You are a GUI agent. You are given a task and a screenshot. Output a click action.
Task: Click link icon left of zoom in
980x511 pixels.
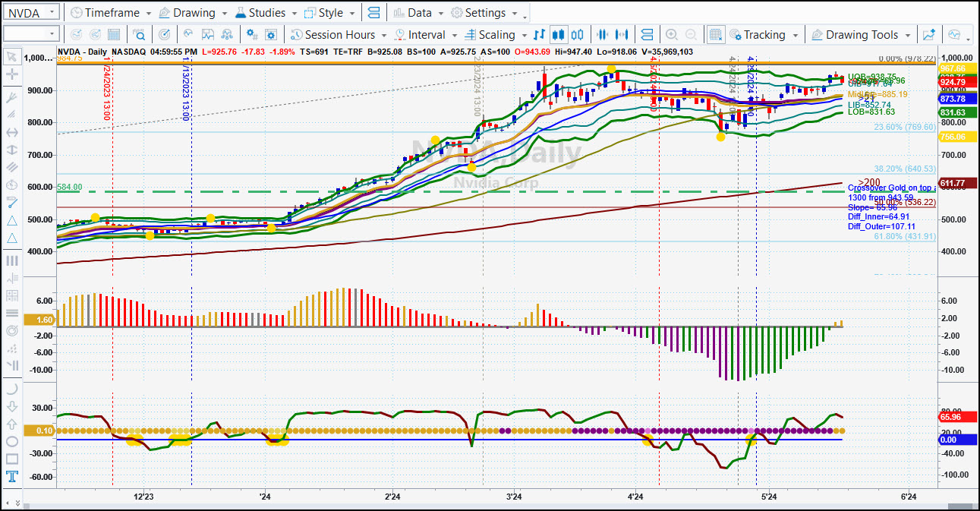647,34
